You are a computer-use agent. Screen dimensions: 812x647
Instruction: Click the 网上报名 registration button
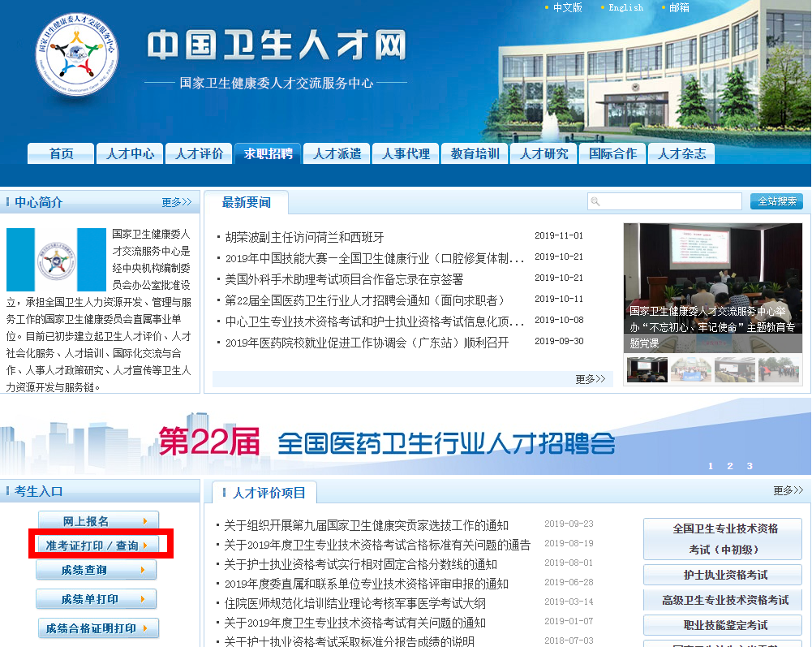(x=98, y=521)
